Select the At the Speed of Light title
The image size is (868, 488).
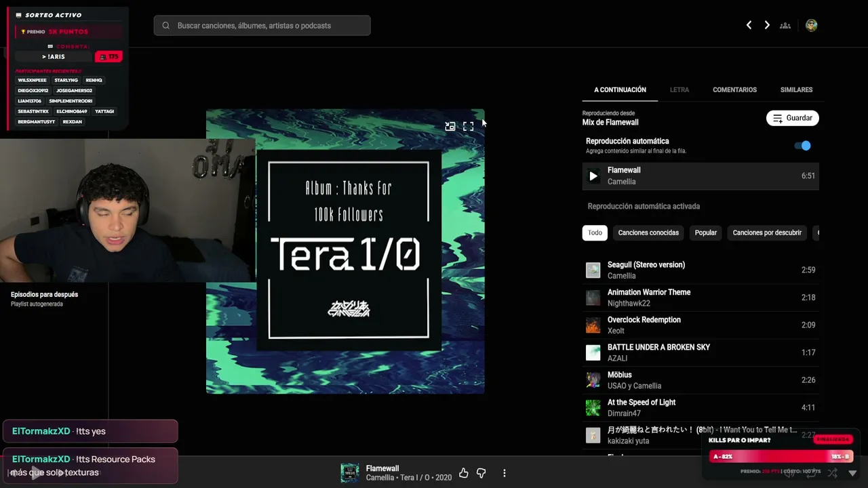(x=642, y=402)
